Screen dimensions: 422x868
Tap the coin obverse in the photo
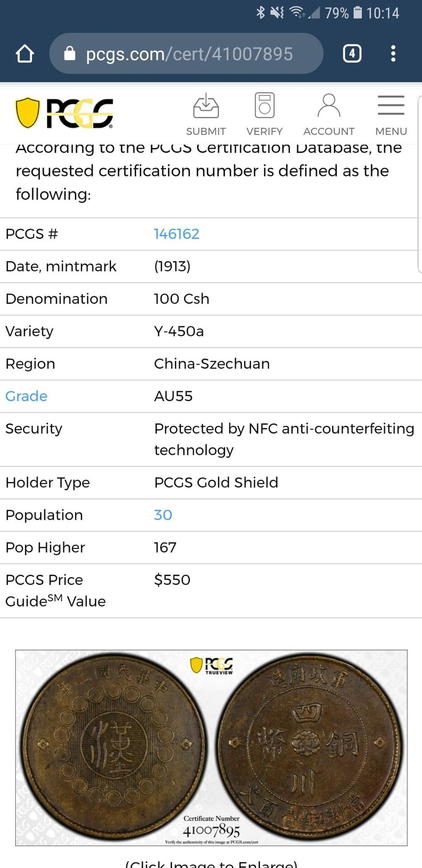[x=113, y=747]
